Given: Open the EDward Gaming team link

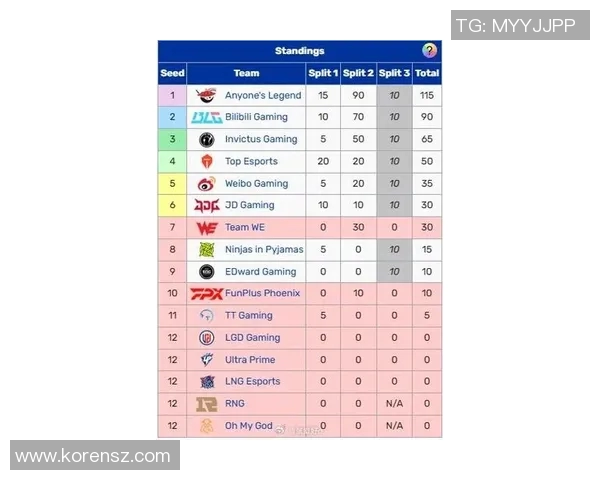Looking at the screenshot, I should tap(260, 271).
